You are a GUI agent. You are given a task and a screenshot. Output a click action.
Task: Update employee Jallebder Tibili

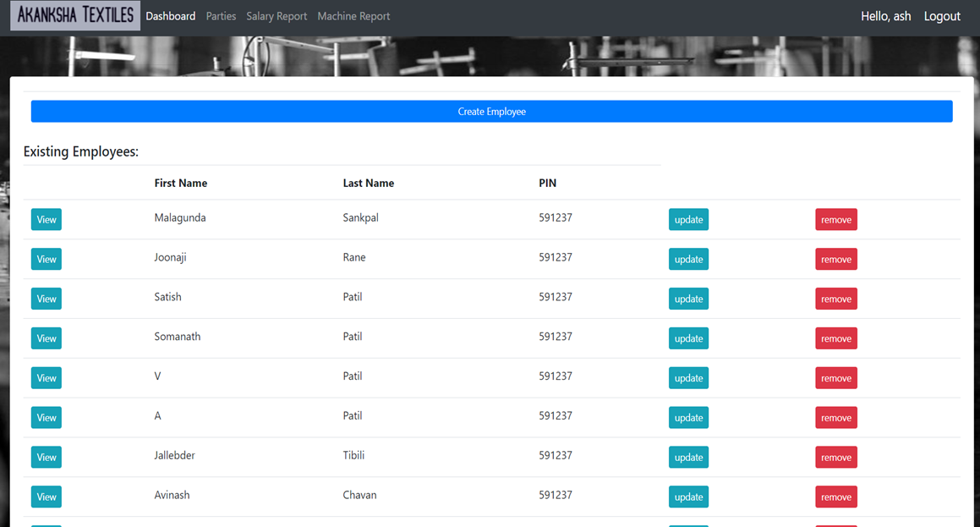(688, 457)
